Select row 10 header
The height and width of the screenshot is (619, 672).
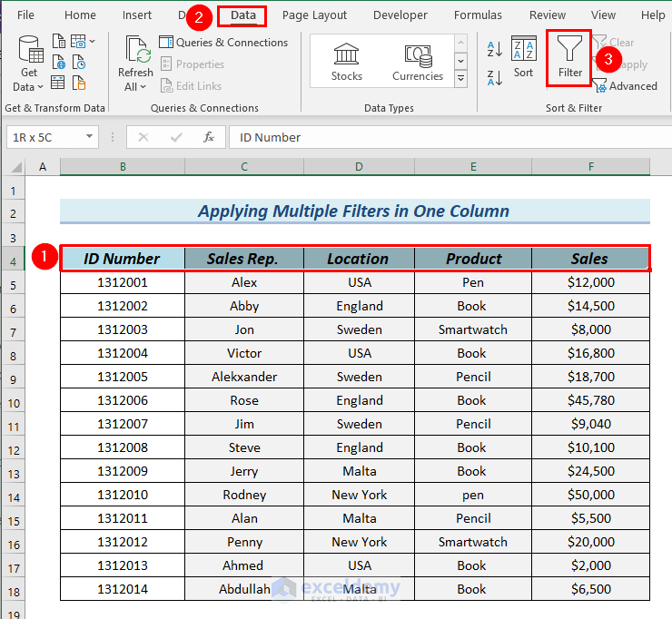coord(13,400)
